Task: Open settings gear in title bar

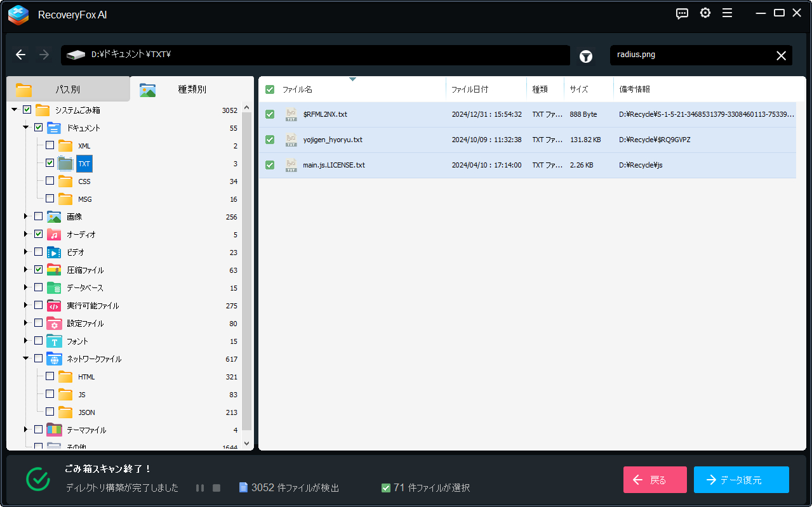Action: (x=705, y=13)
